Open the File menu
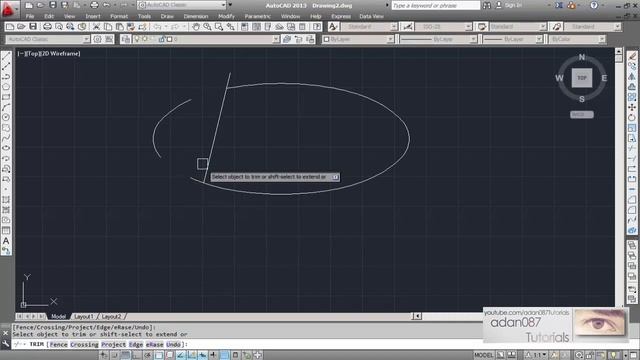This screenshot has width=640, height=360. [30, 16]
